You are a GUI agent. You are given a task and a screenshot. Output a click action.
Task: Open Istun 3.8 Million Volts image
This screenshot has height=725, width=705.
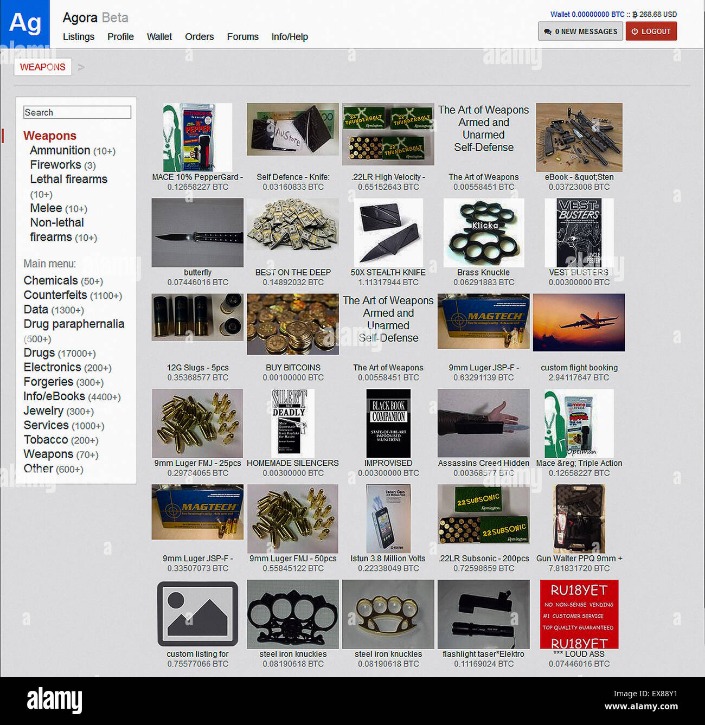tap(388, 518)
